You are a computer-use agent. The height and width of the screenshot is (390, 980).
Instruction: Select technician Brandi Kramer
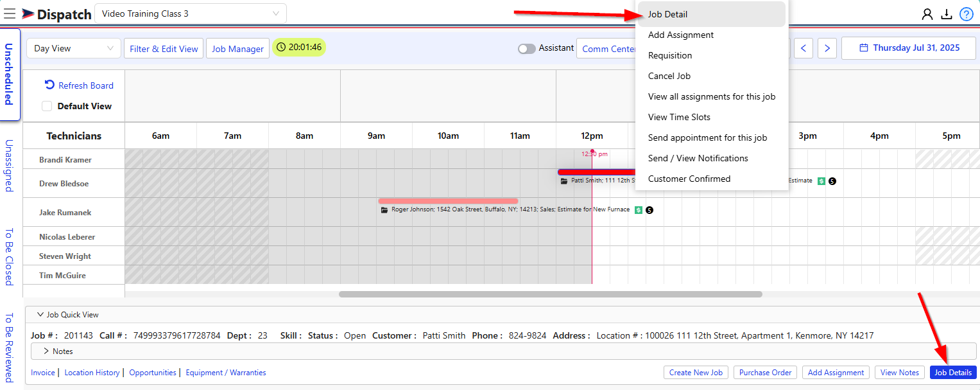(x=65, y=160)
